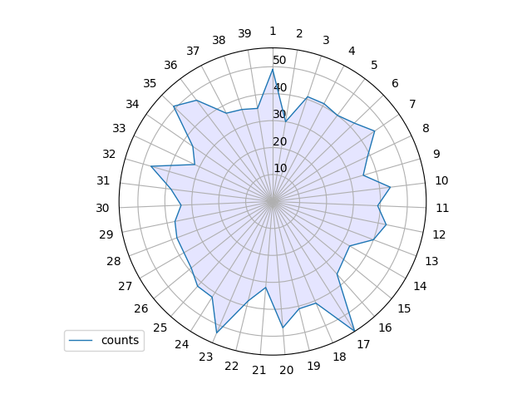Click angular axis label 39

click(244, 33)
